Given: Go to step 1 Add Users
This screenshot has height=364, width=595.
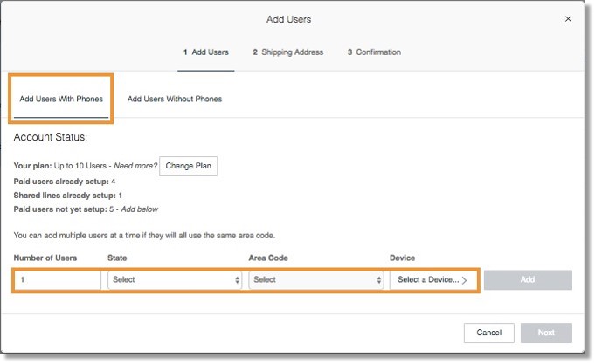Looking at the screenshot, I should (205, 52).
